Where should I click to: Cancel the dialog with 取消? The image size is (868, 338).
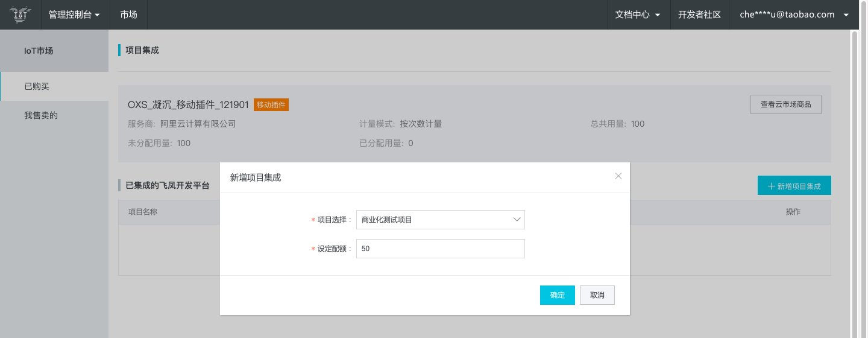597,295
